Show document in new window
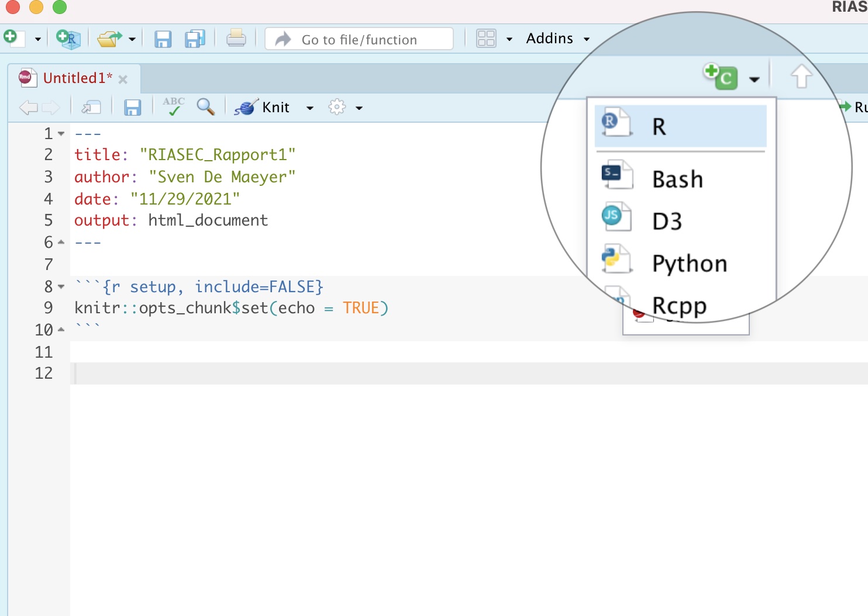Viewport: 868px width, 616px height. point(91,108)
